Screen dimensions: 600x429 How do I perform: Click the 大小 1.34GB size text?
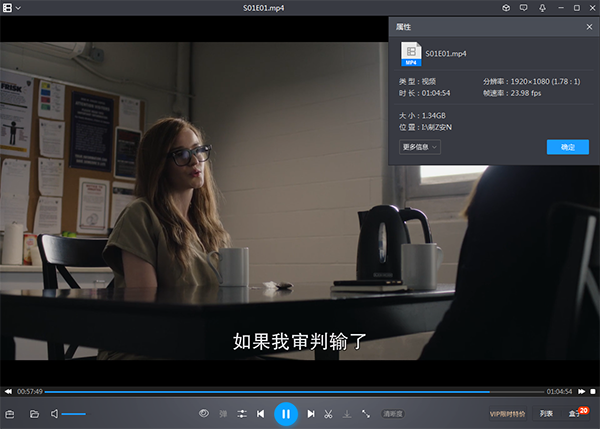pos(422,116)
